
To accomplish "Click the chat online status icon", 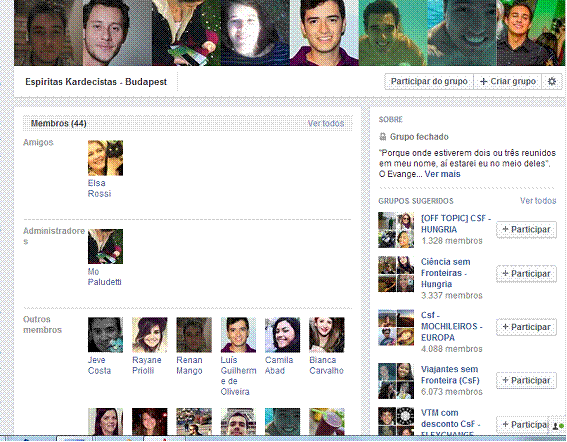I will pos(558,426).
